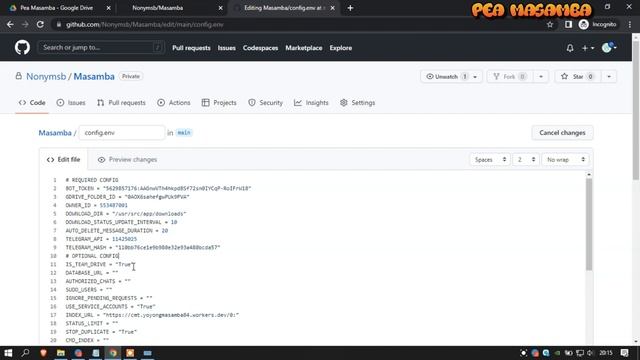The width and height of the screenshot is (640, 360).
Task: Open Marketplace in the top navigation
Action: tap(304, 48)
